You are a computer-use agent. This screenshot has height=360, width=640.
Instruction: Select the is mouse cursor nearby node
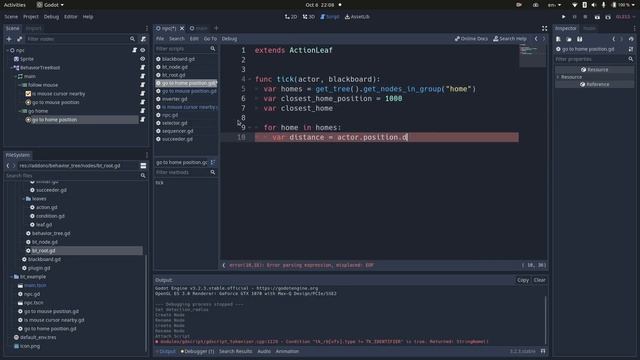pos(58,94)
